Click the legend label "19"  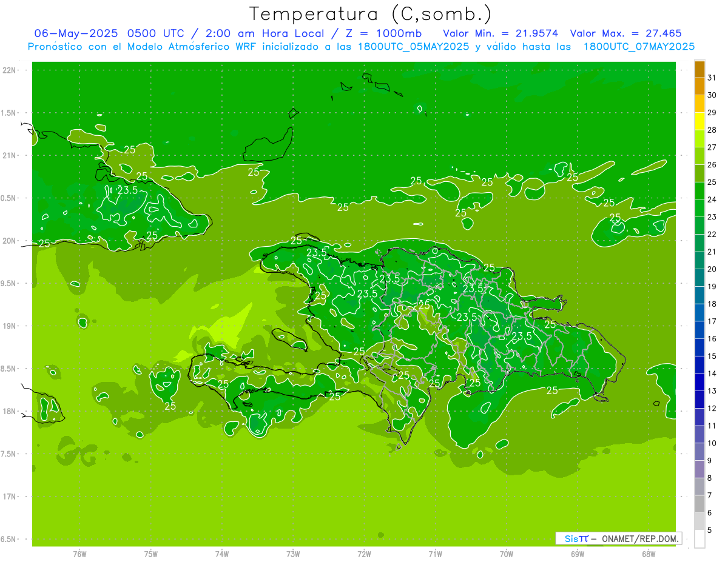(712, 287)
